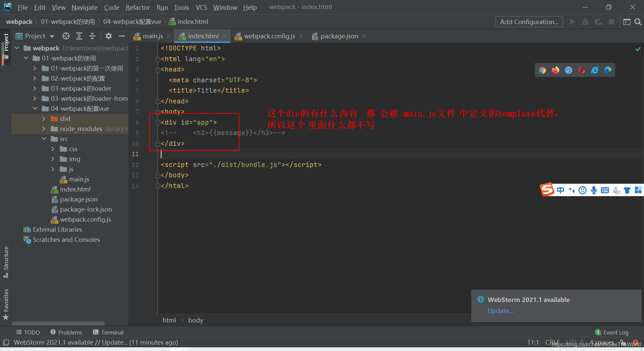Collapse 04-webpack配置vue folder
The width and height of the screenshot is (644, 351).
point(35,108)
